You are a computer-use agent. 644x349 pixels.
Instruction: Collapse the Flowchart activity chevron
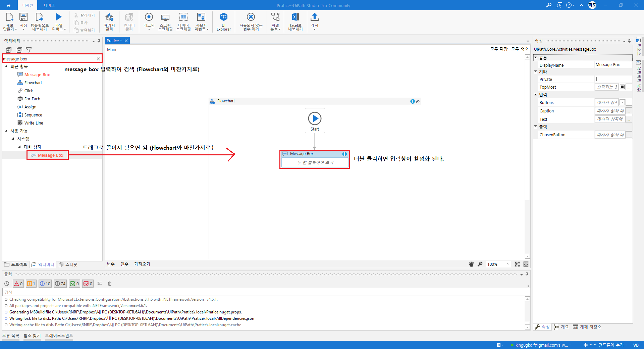pos(418,101)
